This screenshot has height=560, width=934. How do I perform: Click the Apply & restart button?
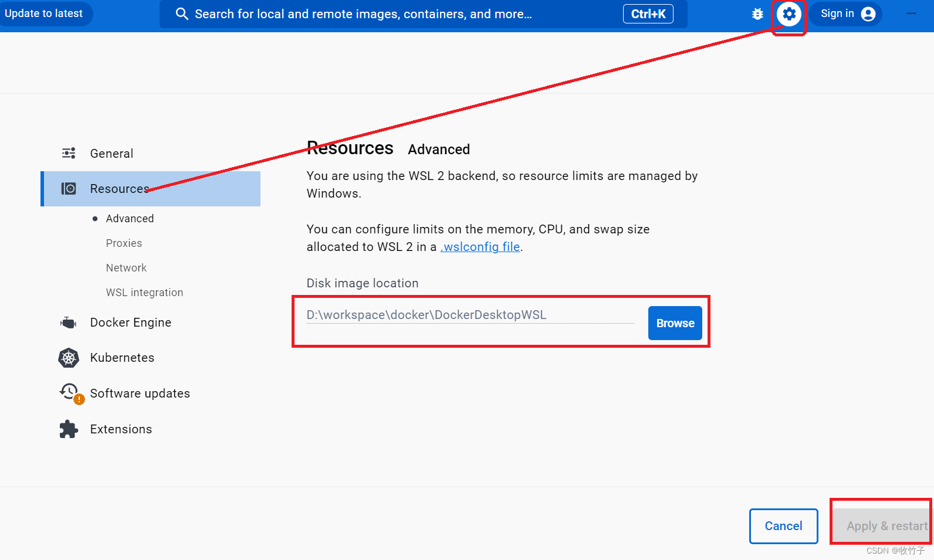[881, 526]
